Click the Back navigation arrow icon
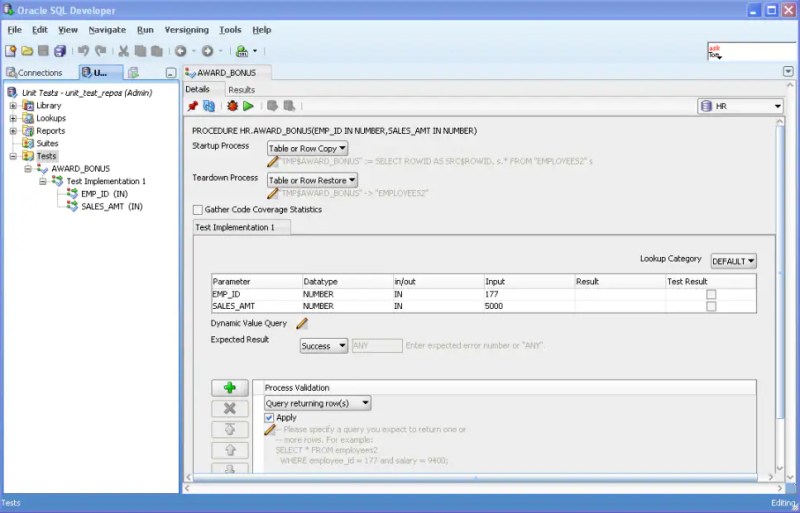The width and height of the screenshot is (800, 513). (181, 51)
